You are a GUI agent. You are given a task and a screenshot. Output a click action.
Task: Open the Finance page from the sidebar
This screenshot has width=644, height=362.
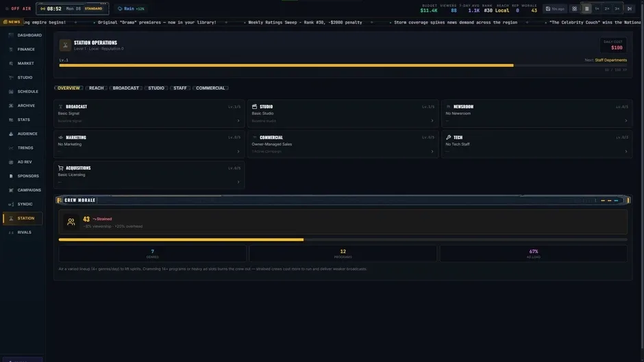pyautogui.click(x=25, y=49)
